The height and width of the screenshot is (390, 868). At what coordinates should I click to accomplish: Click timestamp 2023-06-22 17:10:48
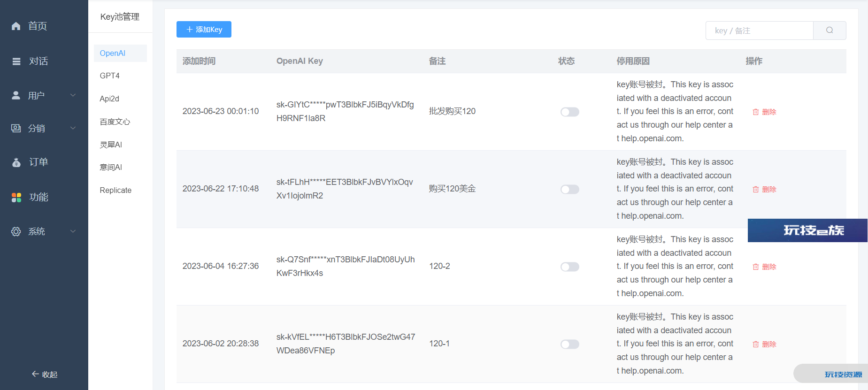(x=221, y=189)
